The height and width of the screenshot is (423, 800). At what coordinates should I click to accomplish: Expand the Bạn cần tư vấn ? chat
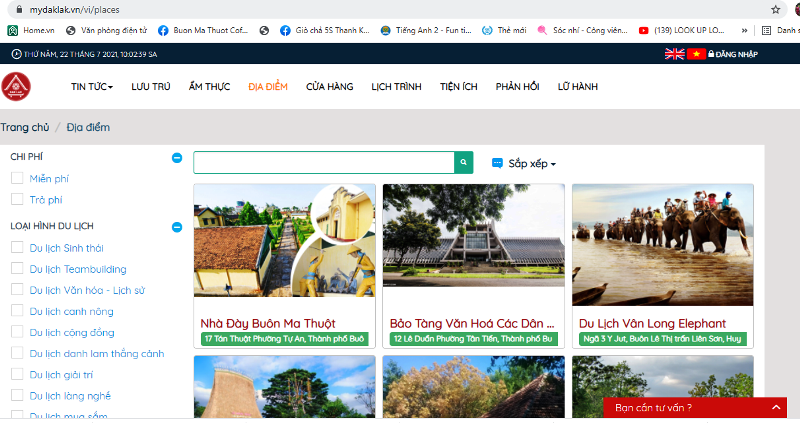[x=694, y=408]
